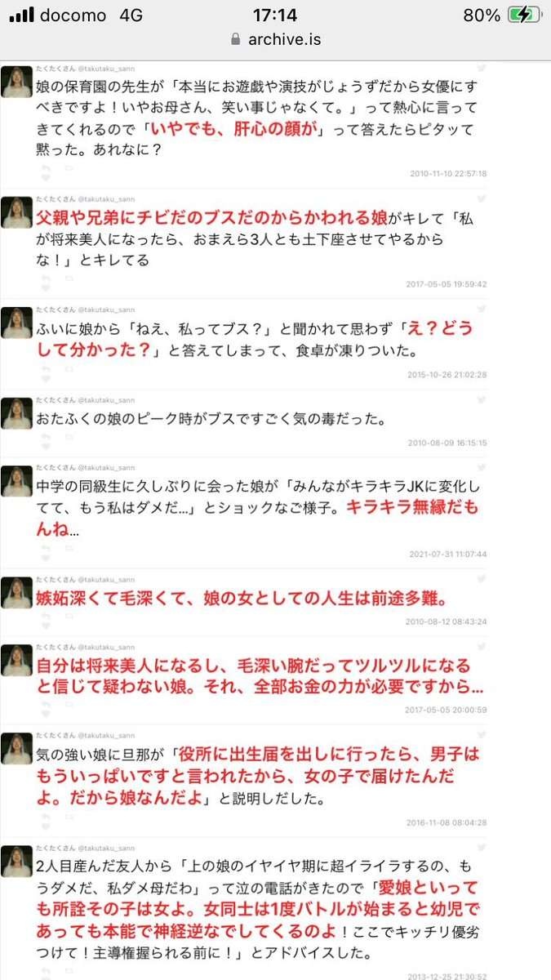This screenshot has height=980, width=551.
Task: Tap the Twitter bird icon on the first tweet
Action: [x=482, y=70]
